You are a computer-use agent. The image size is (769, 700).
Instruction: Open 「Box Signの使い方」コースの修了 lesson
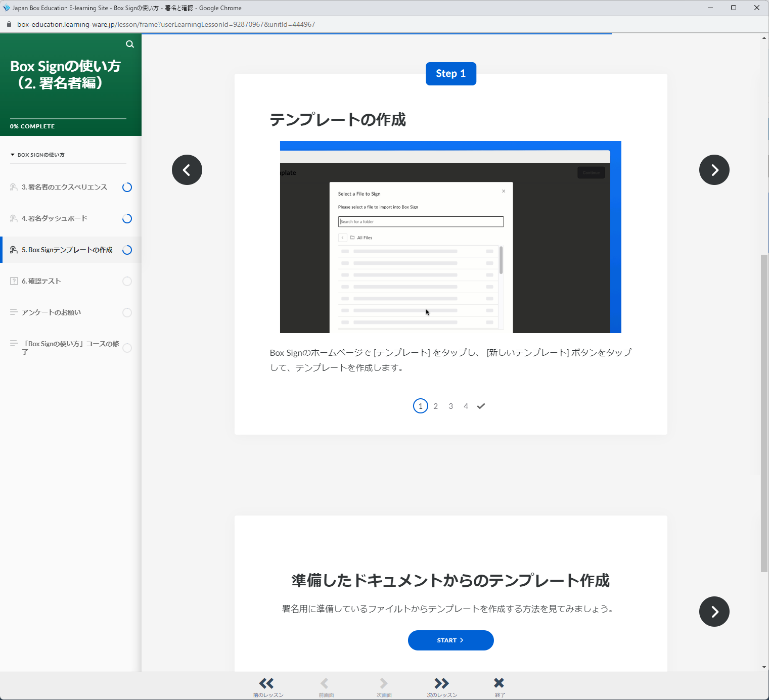click(x=70, y=348)
